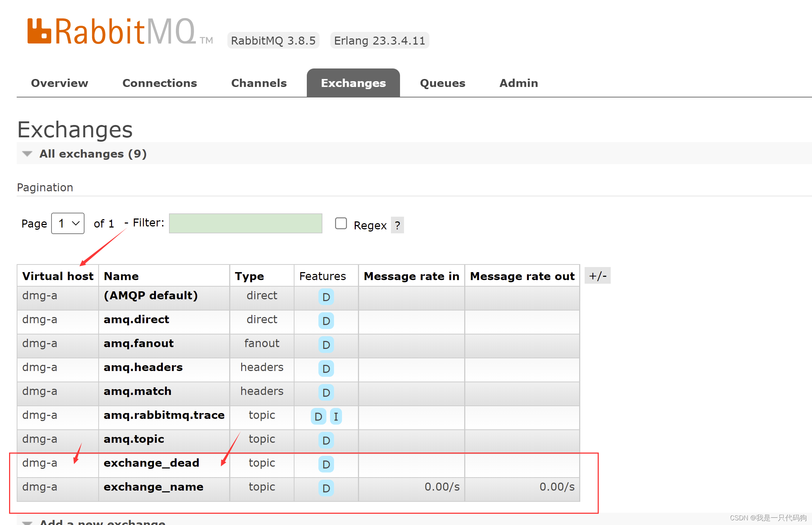Sort by Type column header

point(250,276)
